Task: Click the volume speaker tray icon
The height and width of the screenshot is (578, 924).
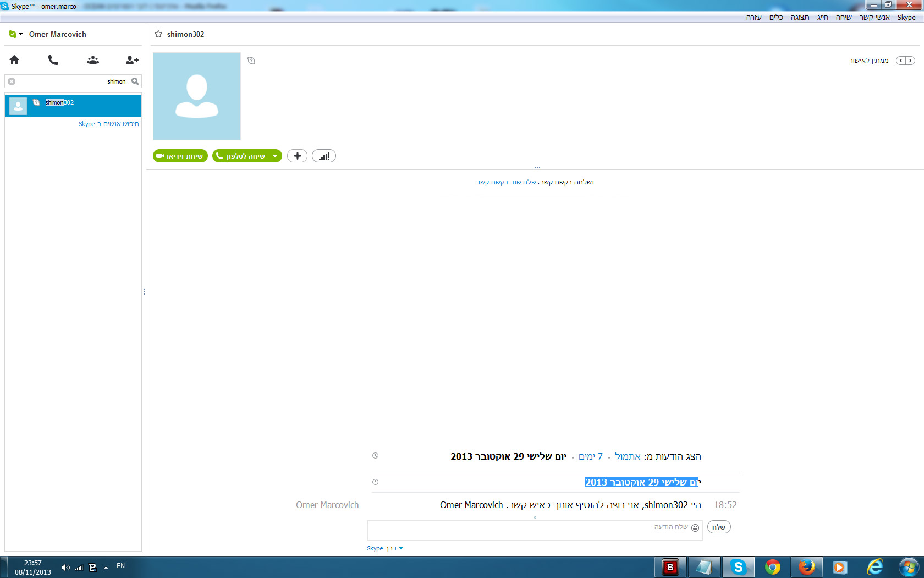Action: 65,568
